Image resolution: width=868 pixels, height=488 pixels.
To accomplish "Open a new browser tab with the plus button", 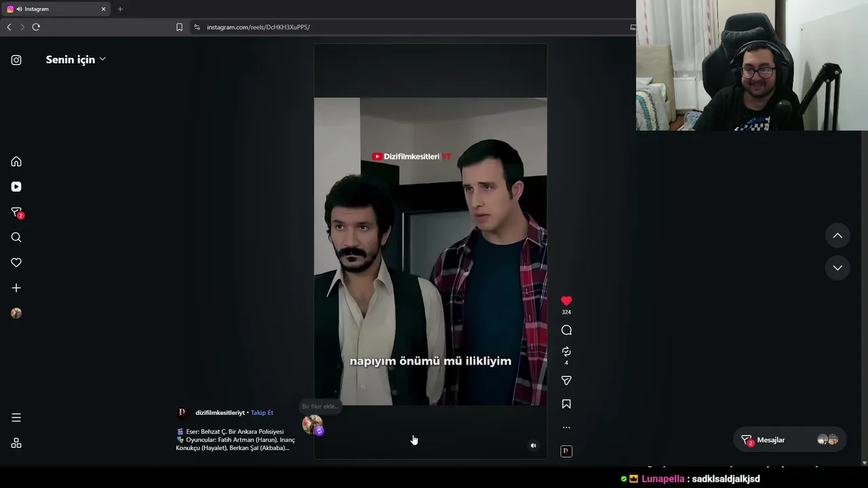I will (120, 9).
